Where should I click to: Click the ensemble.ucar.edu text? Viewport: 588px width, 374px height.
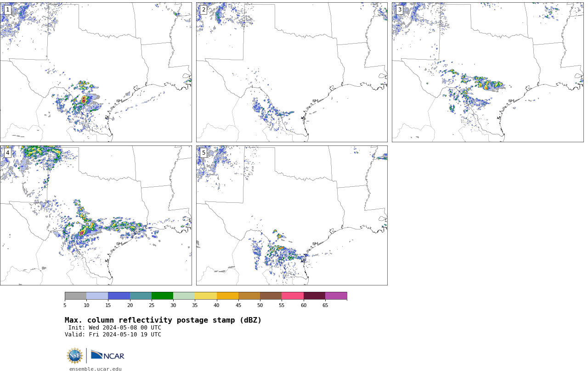96,369
